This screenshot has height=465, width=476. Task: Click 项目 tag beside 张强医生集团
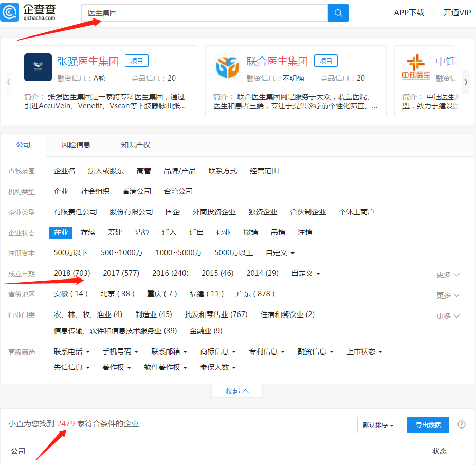click(x=137, y=61)
